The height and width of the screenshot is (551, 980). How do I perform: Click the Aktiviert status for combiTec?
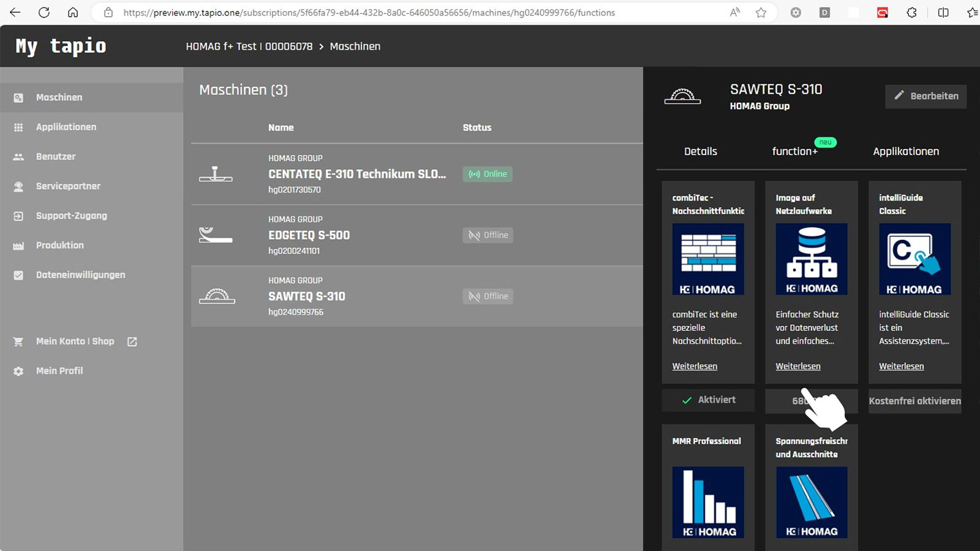click(x=708, y=400)
